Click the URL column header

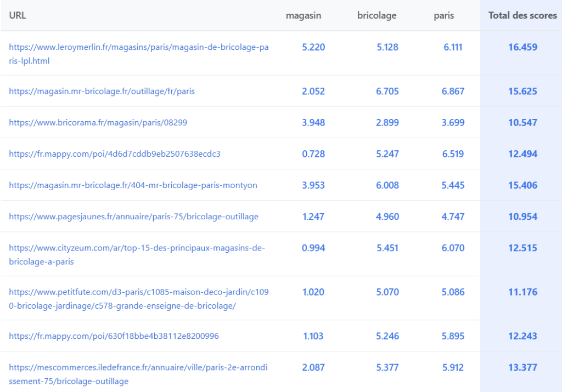(x=17, y=15)
